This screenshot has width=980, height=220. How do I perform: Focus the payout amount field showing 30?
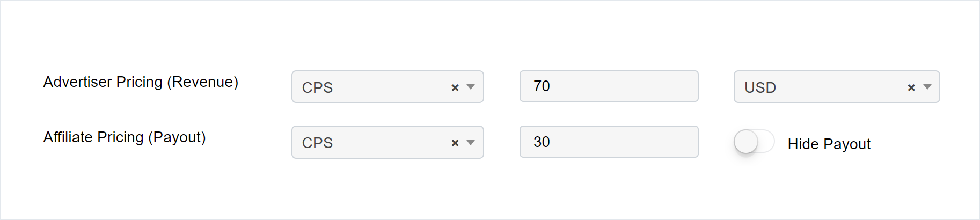click(x=609, y=142)
